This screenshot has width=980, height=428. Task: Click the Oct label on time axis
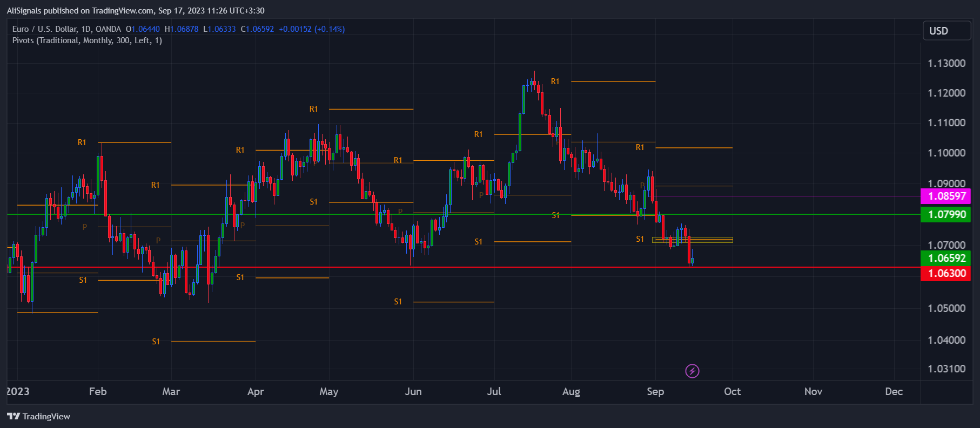click(733, 392)
